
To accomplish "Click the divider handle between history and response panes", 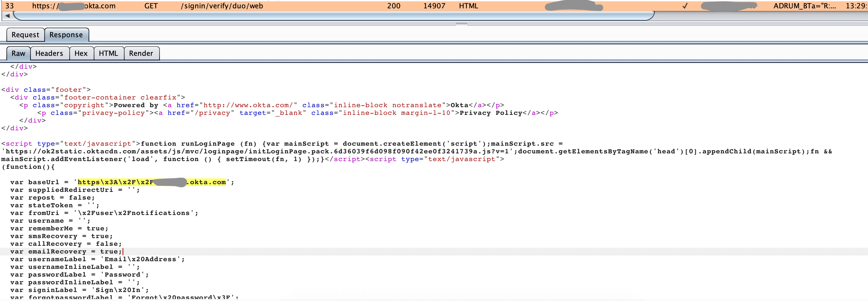I will [x=461, y=24].
